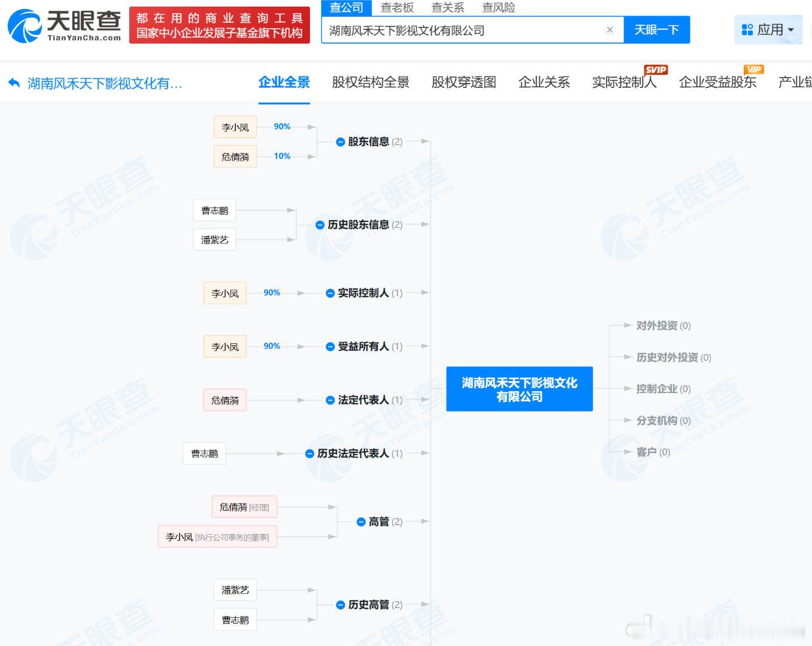Click the company name search input field

tap(473, 30)
